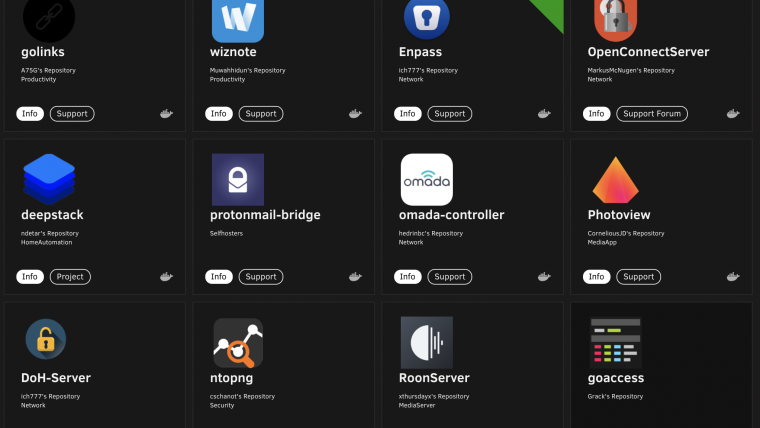760x428 pixels.
Task: Click ndetar's Repository text
Action: 49,233
